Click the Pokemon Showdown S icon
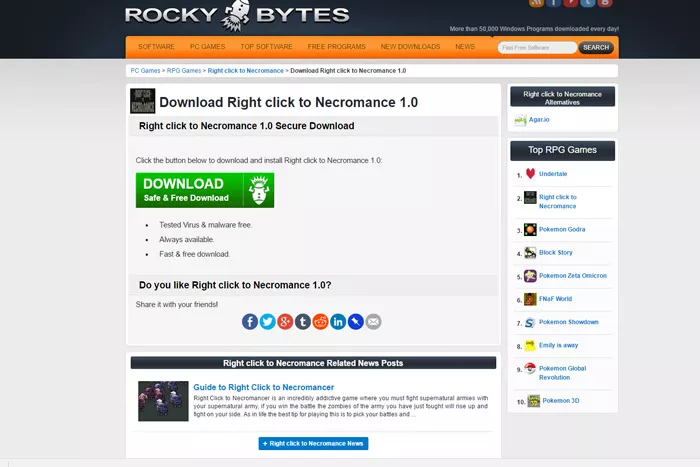700x467 pixels. [x=530, y=322]
